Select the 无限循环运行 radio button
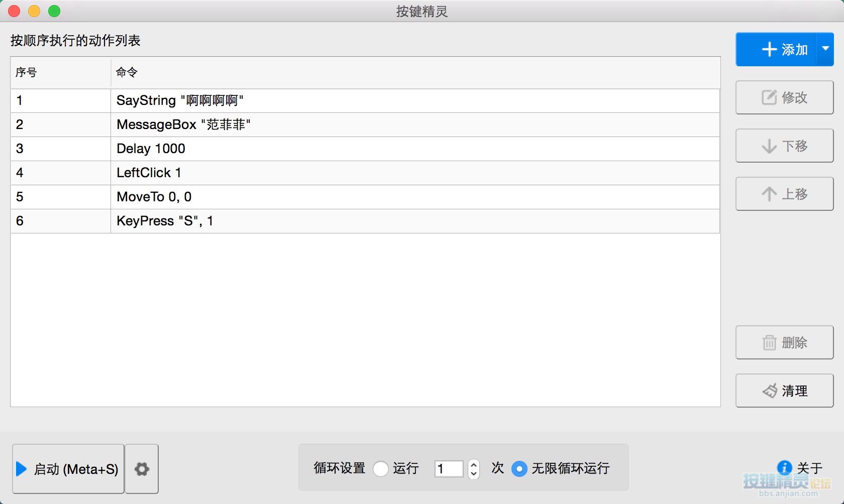 point(519,469)
